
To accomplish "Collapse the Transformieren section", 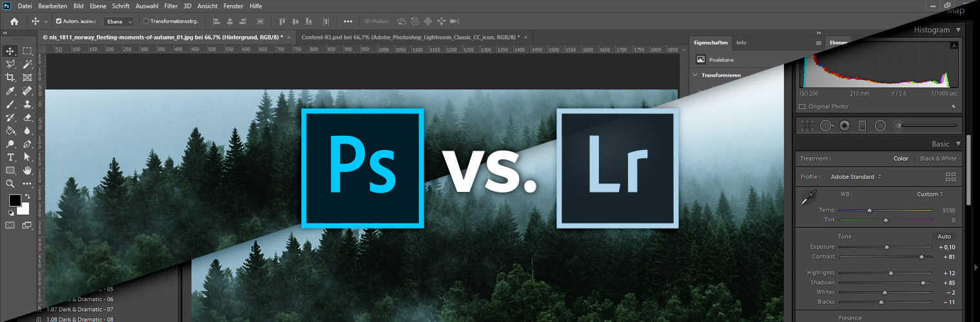I will click(695, 75).
